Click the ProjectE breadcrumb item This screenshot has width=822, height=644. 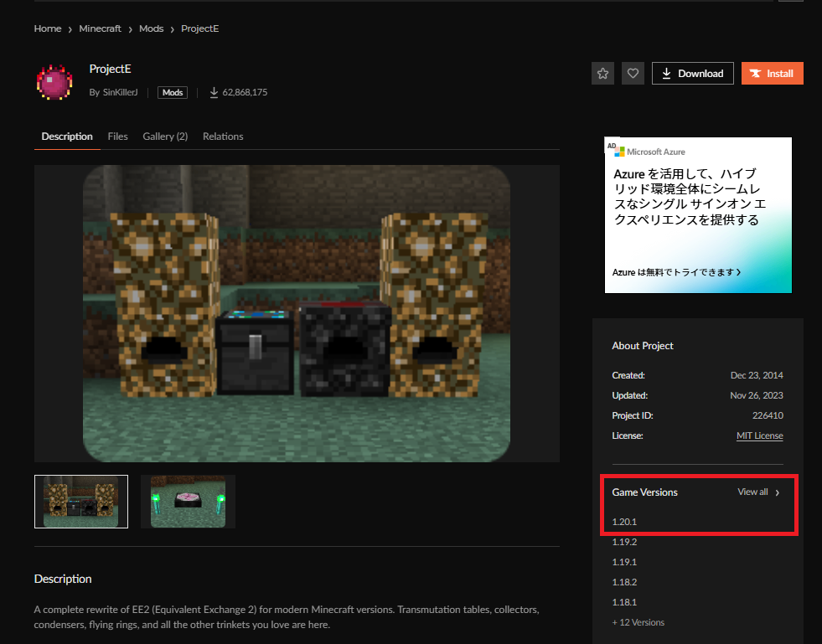click(x=199, y=28)
